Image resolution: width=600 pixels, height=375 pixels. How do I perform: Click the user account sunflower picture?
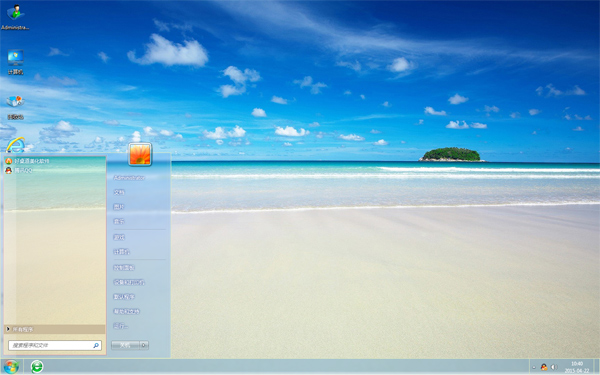coord(140,154)
